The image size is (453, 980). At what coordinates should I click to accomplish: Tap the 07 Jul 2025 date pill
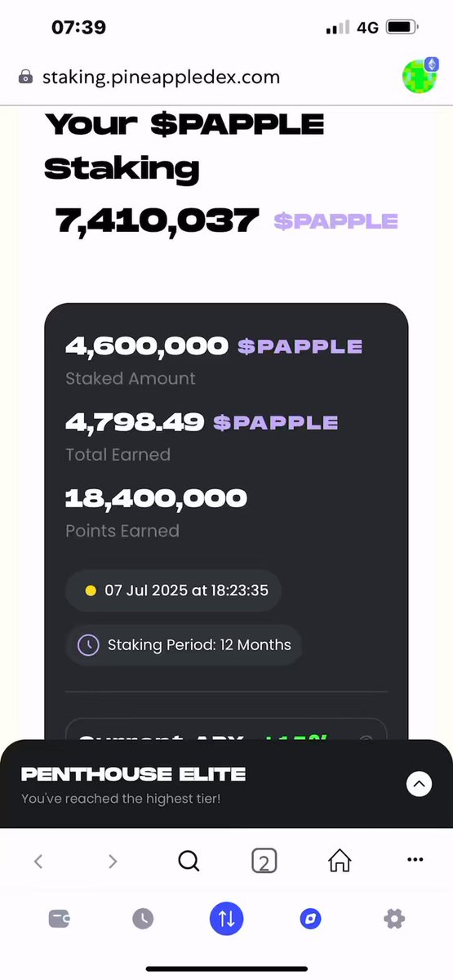click(x=173, y=590)
